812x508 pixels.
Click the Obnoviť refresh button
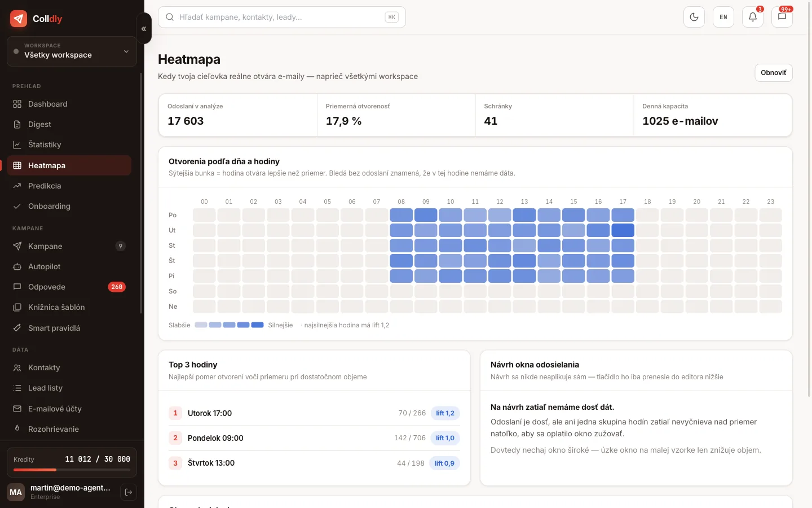774,73
